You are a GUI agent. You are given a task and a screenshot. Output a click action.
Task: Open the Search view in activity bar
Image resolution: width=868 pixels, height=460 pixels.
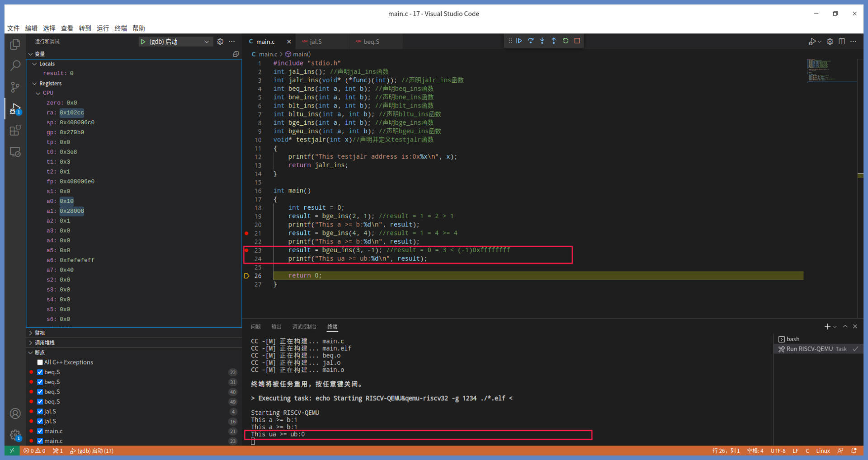tap(15, 66)
